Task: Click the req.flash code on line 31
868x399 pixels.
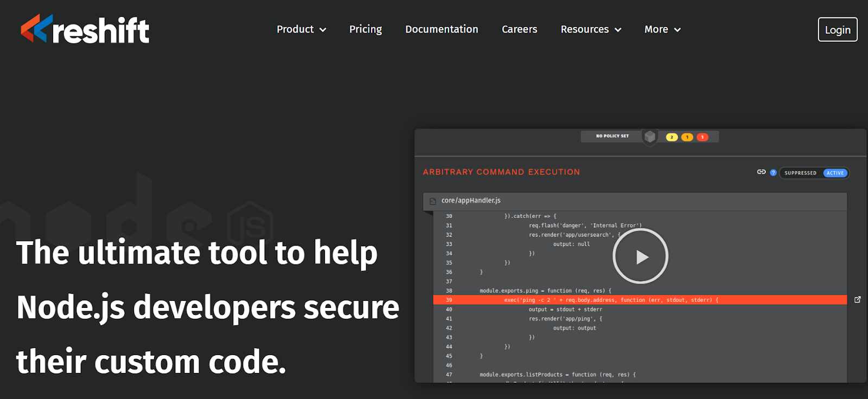Action: tap(585, 226)
